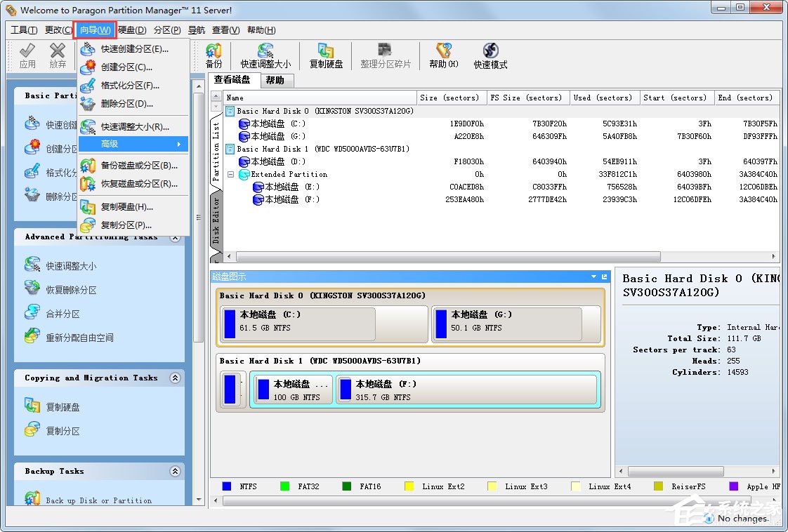Select 本地磁盘 (F:) row in partition list
This screenshot has width=788, height=532.
tap(502, 199)
